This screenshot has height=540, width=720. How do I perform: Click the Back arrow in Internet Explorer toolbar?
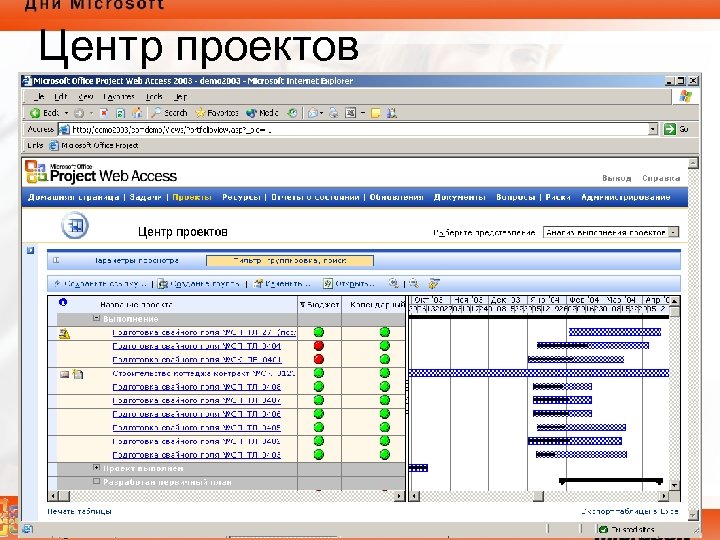click(35, 113)
